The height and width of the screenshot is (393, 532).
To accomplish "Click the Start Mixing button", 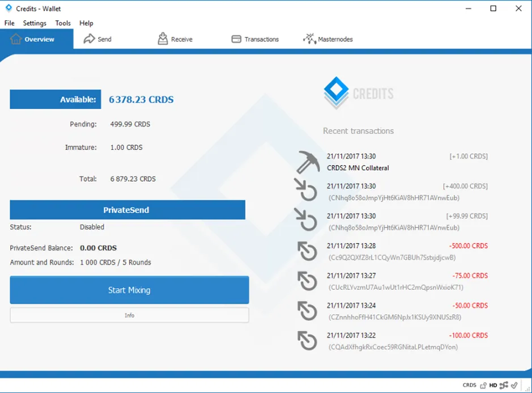I will tap(129, 290).
